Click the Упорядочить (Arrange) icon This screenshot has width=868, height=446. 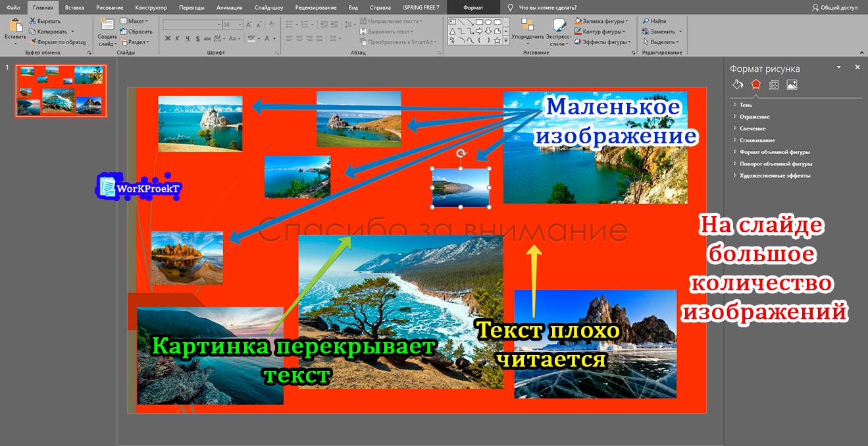pyautogui.click(x=527, y=26)
